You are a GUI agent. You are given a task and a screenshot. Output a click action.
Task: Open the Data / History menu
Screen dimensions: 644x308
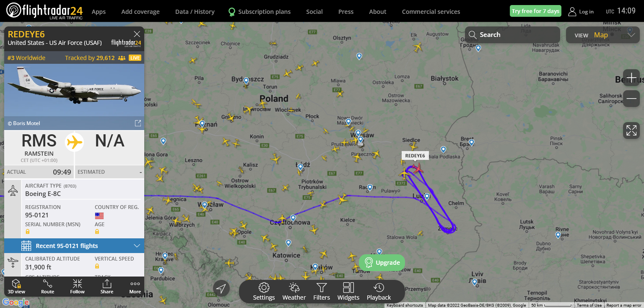(x=195, y=12)
